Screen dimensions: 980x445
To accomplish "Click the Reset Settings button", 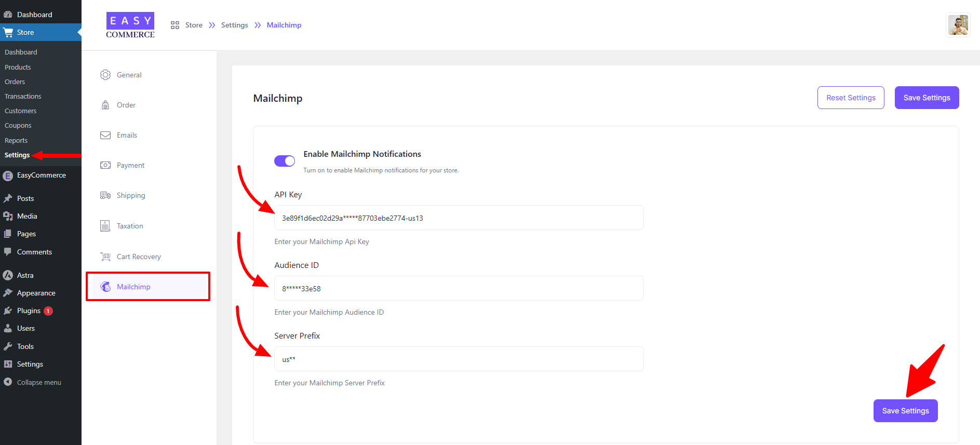I will click(x=851, y=98).
